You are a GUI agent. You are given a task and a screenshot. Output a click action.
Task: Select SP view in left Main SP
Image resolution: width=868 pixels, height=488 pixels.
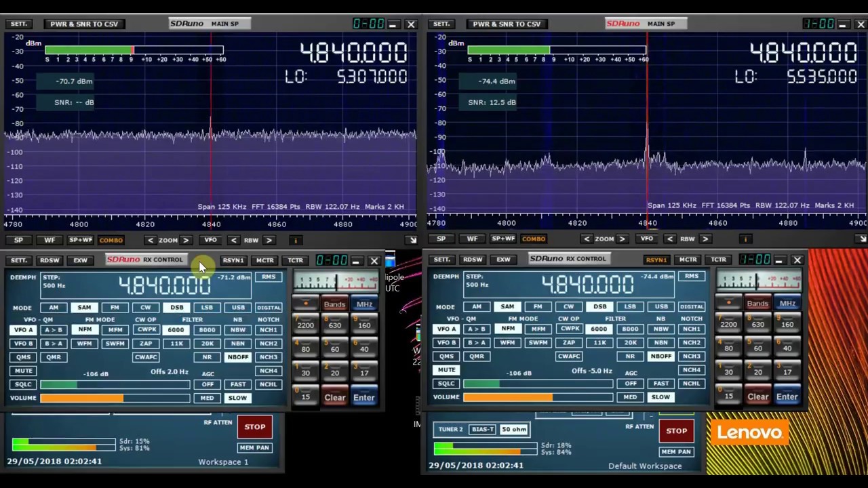18,240
